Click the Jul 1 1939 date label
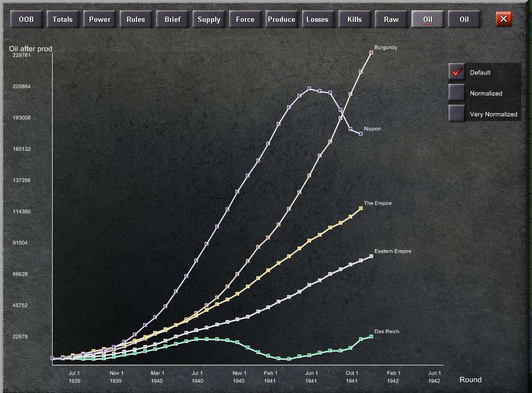This screenshot has width=532, height=393. 75,377
